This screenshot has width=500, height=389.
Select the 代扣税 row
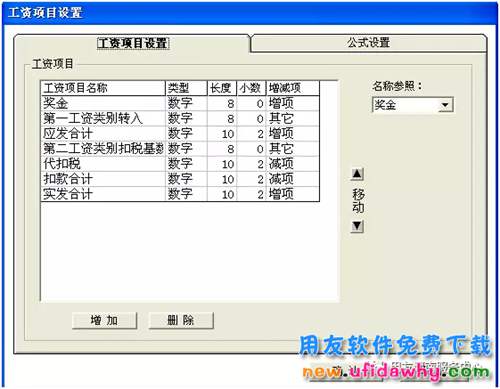pos(180,164)
